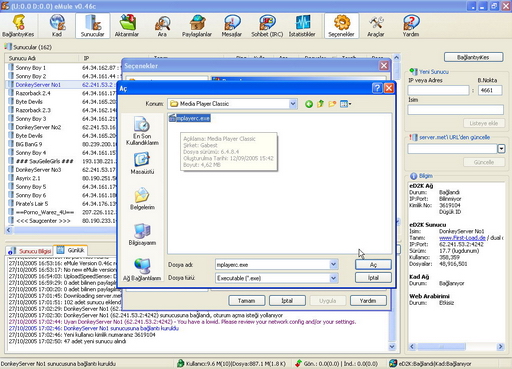The height and width of the screenshot is (369, 512).
Task: Click İptal button in Aç dialog
Action: click(373, 278)
